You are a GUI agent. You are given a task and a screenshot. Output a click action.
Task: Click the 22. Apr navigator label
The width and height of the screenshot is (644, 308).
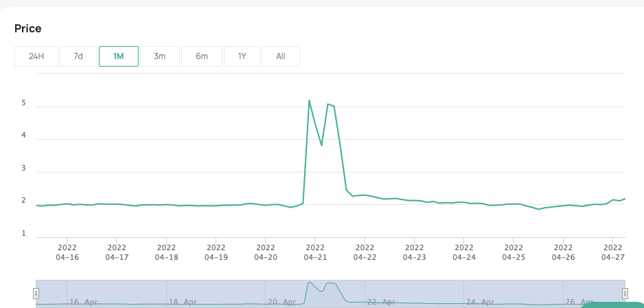pos(381,302)
